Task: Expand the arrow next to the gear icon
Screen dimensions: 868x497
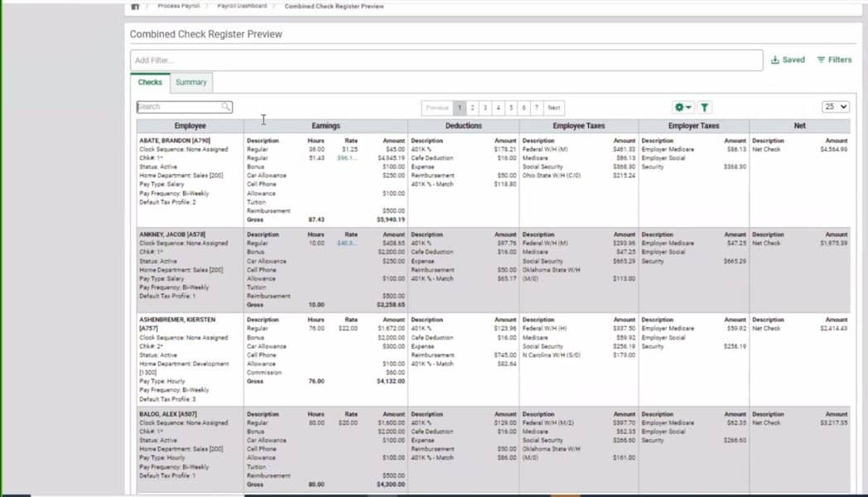Action: tap(688, 108)
